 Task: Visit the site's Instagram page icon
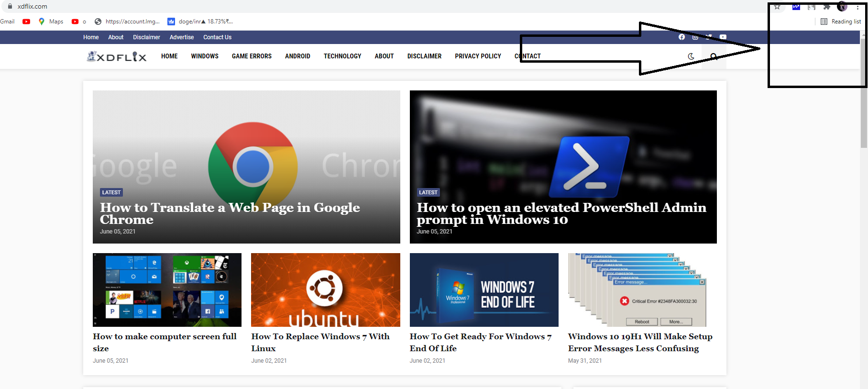695,37
